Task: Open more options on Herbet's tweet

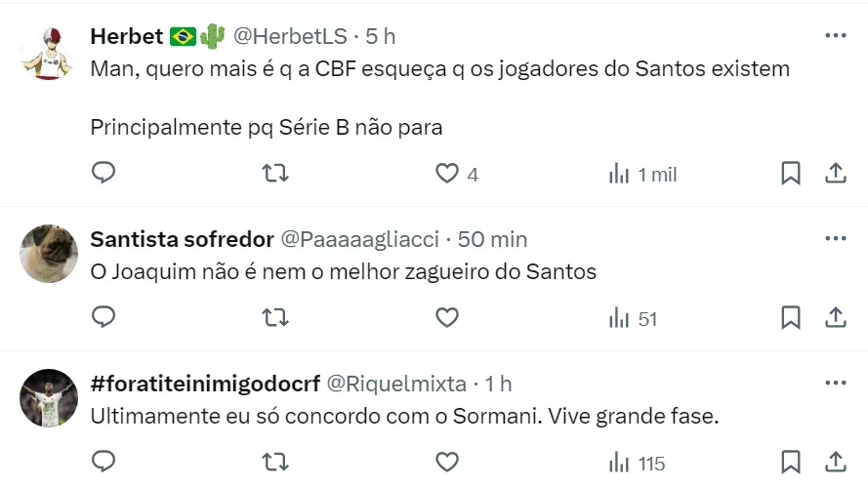Action: 835,36
